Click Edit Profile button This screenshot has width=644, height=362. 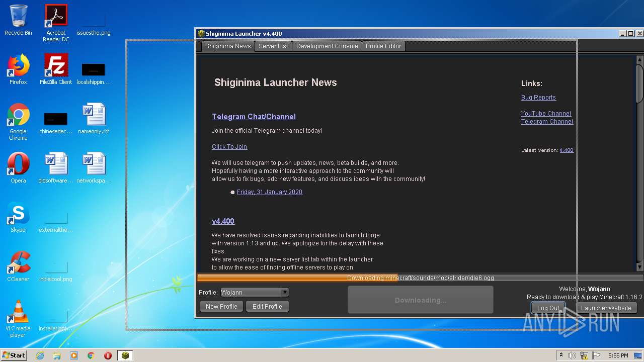point(267,306)
